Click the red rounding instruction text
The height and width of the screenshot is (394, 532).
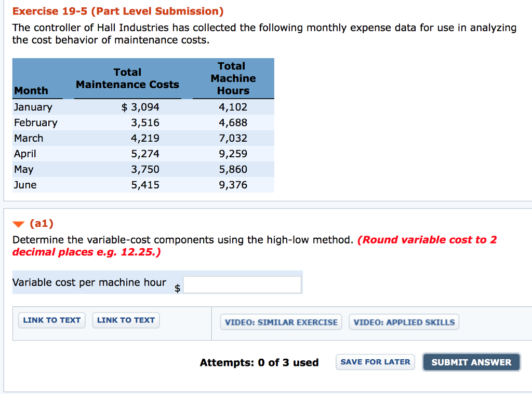tap(427, 240)
